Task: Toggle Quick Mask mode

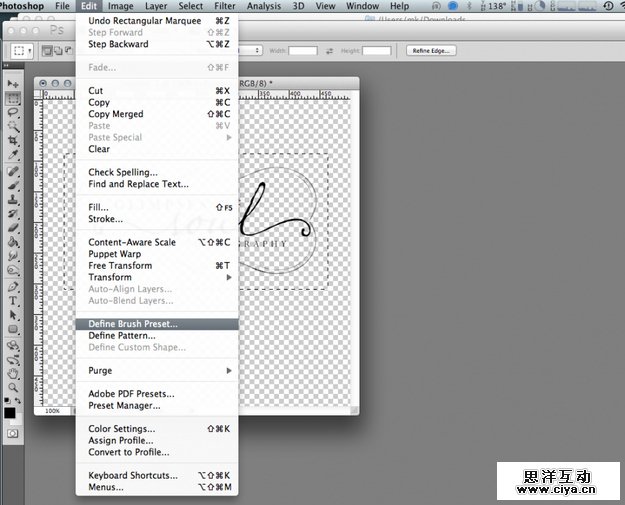Action: 13,433
